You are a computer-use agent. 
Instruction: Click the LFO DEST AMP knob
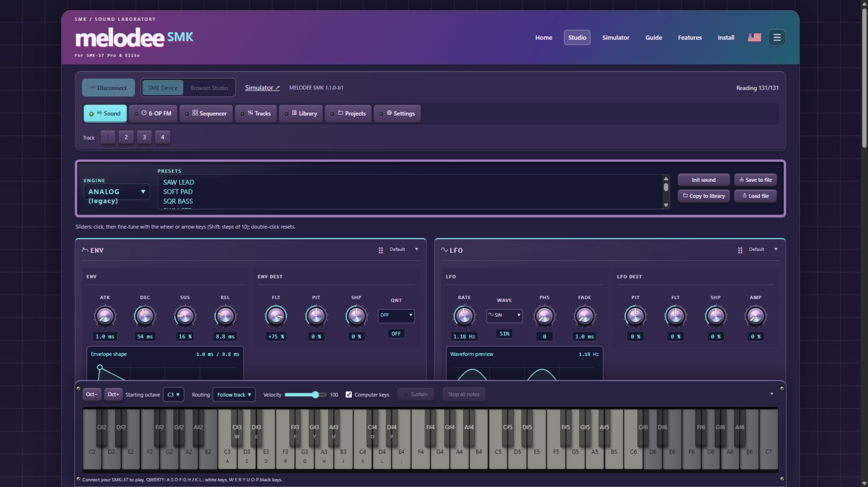coord(755,316)
